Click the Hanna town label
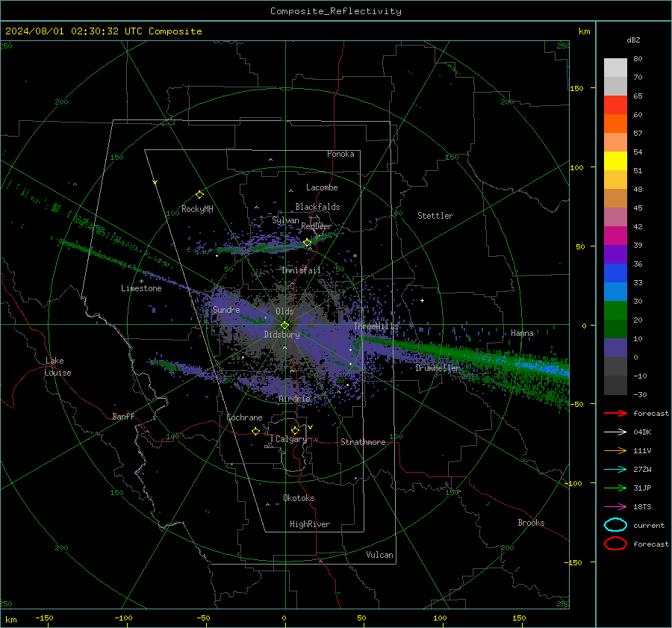Screen dimensions: 672x628 point(522,333)
